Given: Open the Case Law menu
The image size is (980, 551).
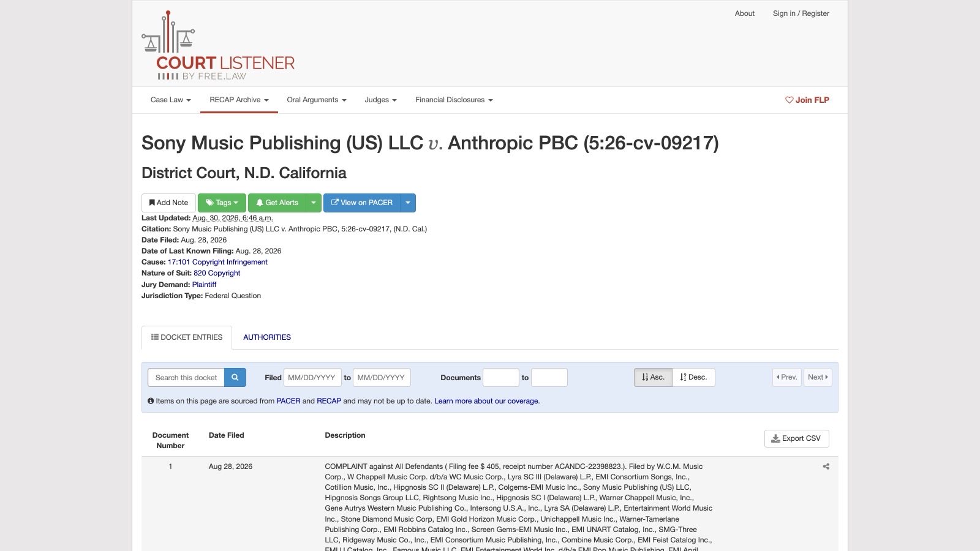Looking at the screenshot, I should 171,100.
